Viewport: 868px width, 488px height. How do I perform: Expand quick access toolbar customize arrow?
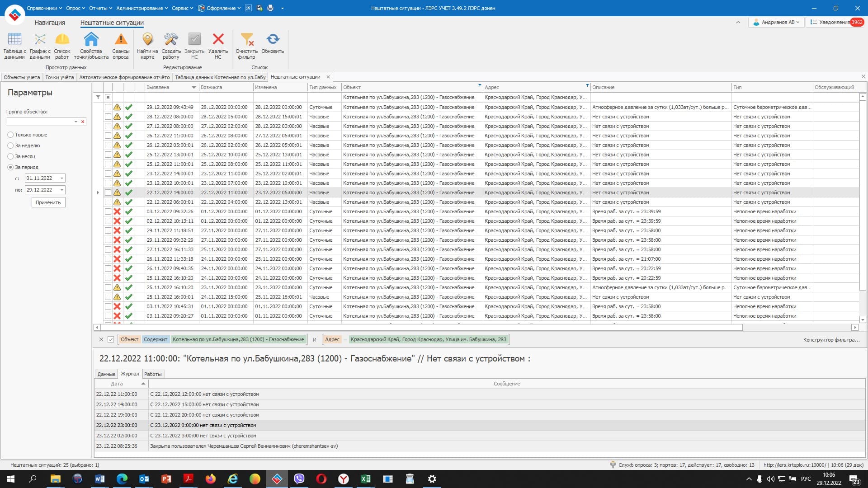283,8
